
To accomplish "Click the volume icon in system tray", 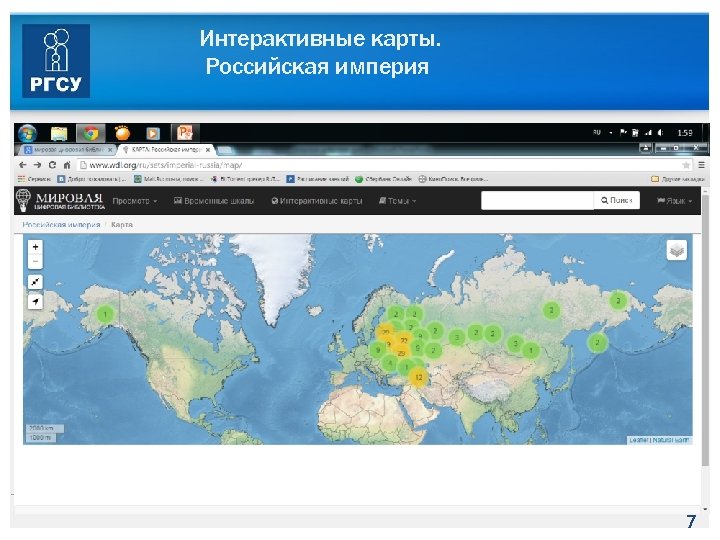I will (661, 133).
